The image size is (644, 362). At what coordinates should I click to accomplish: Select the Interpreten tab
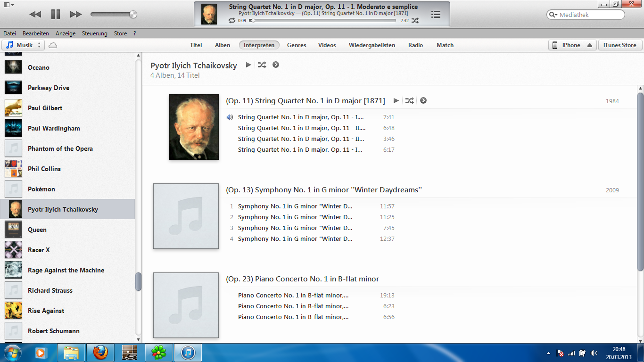[x=259, y=45]
